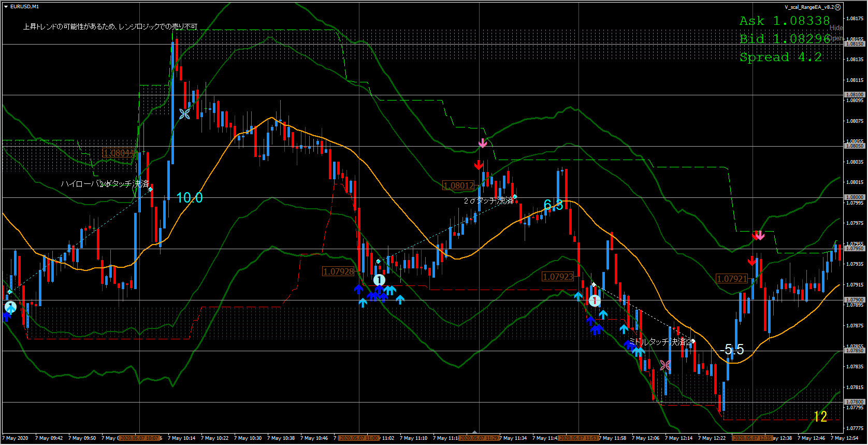Click the circled 1 marker near 11:02

379,280
